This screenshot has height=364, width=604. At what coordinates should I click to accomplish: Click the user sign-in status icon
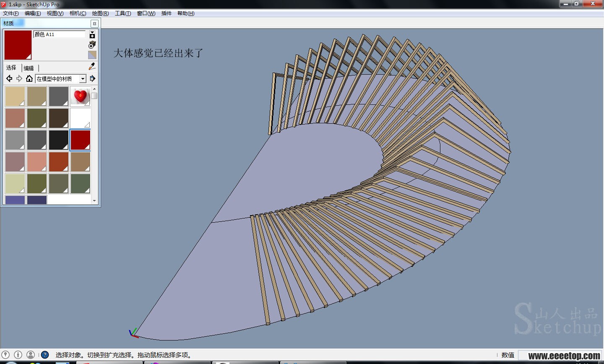pyautogui.click(x=31, y=355)
